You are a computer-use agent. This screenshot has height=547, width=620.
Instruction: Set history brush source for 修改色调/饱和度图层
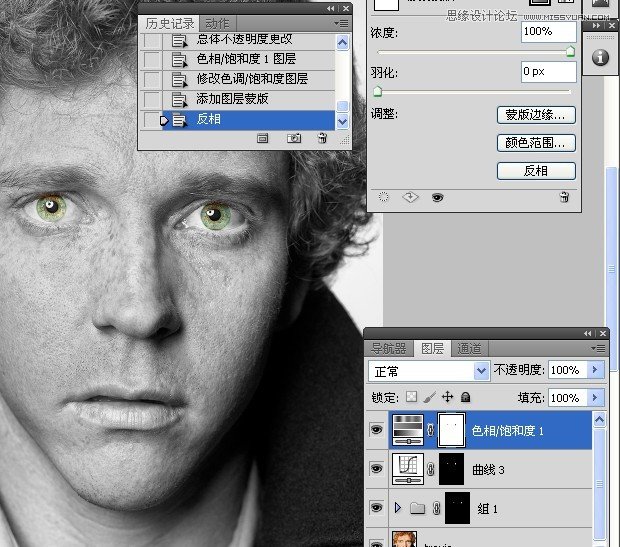click(x=152, y=79)
